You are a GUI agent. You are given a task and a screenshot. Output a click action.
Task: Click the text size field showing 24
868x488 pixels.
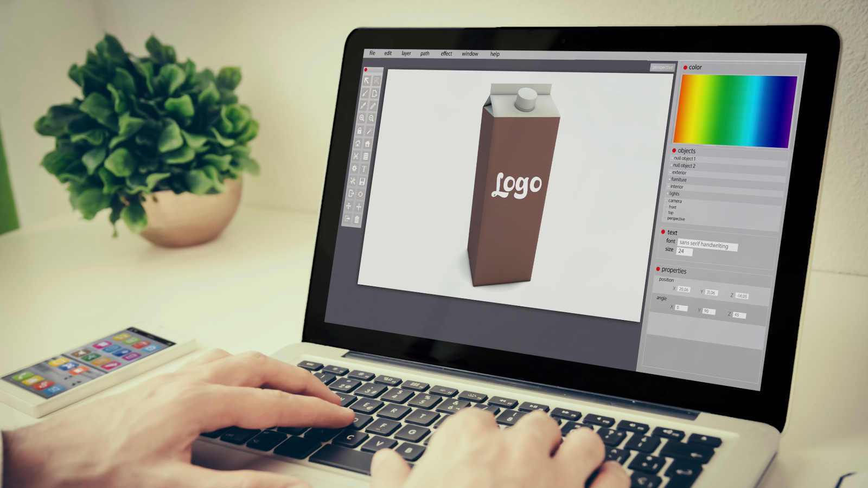tap(684, 252)
